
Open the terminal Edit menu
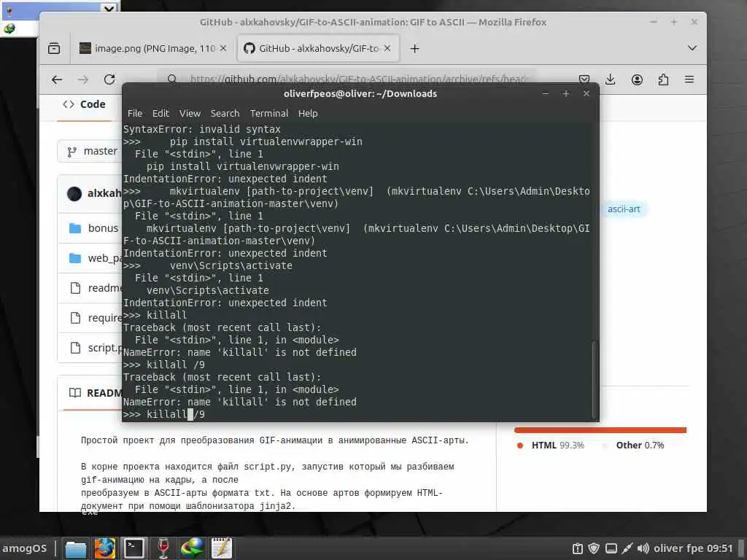(160, 113)
